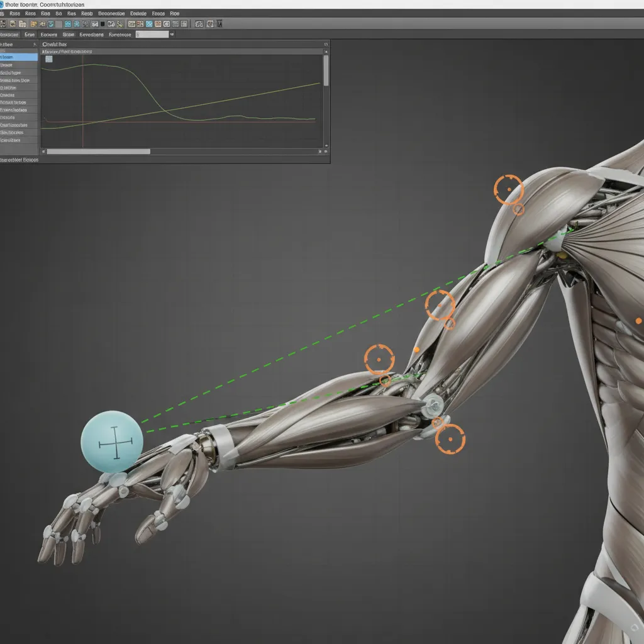
Task: Click the curve panel title label
Action: point(55,44)
